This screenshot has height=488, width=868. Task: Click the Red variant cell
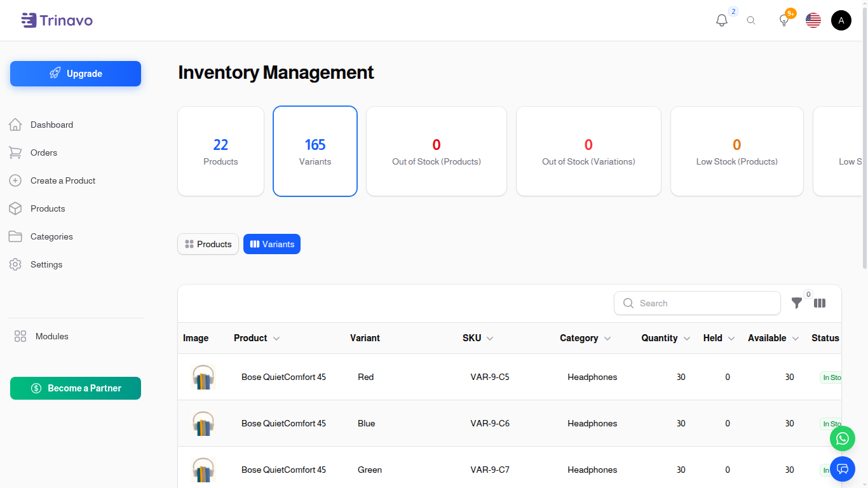(365, 377)
